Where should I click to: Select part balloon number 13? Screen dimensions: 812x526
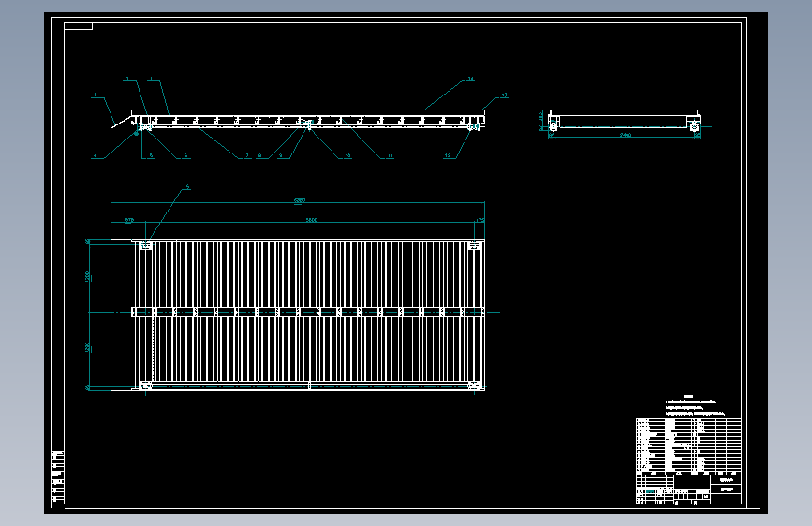tap(504, 95)
